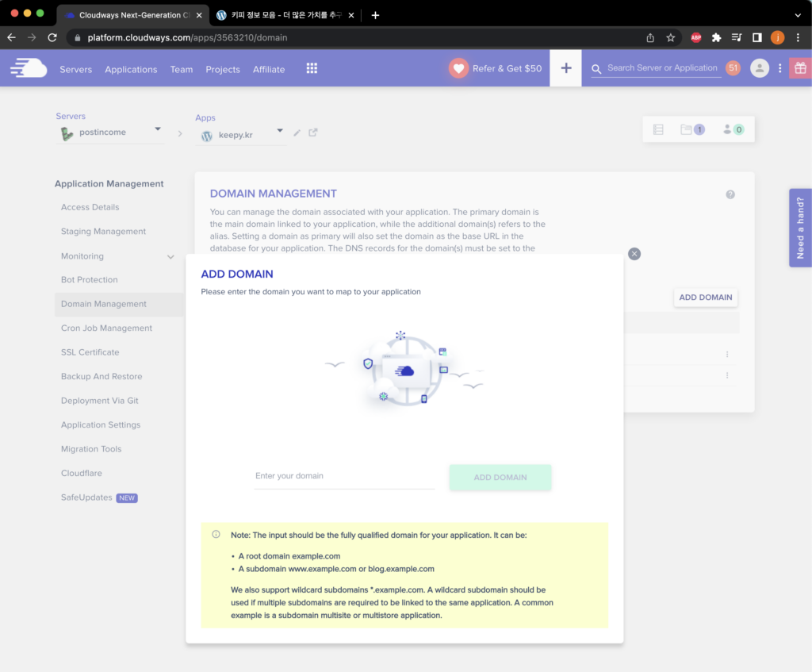Open the extensions puzzle icon
This screenshot has height=672, width=812.
point(716,37)
